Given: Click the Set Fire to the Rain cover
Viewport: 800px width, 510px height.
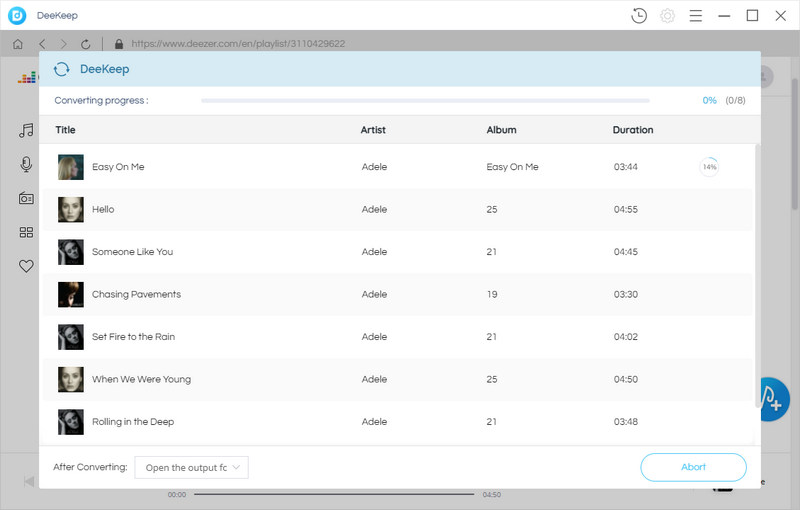Looking at the screenshot, I should [x=70, y=337].
